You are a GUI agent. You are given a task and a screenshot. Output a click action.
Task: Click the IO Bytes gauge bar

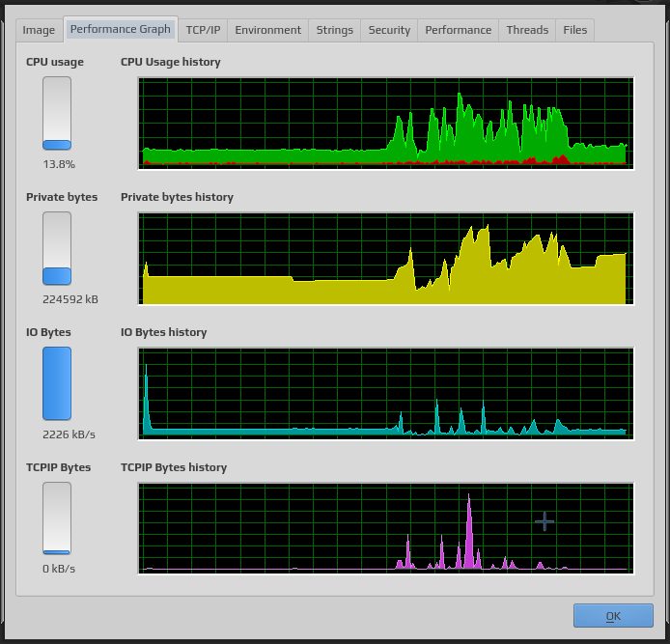pos(57,383)
